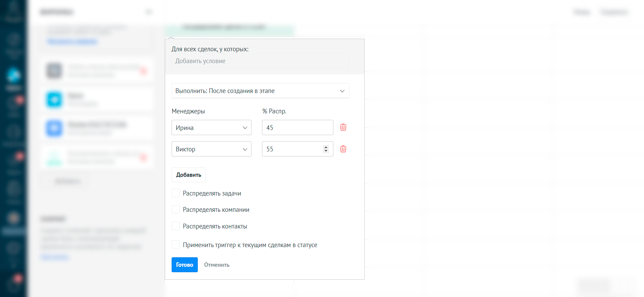Click the up arrow on 55 percent field
The image size is (644, 297).
(x=326, y=147)
